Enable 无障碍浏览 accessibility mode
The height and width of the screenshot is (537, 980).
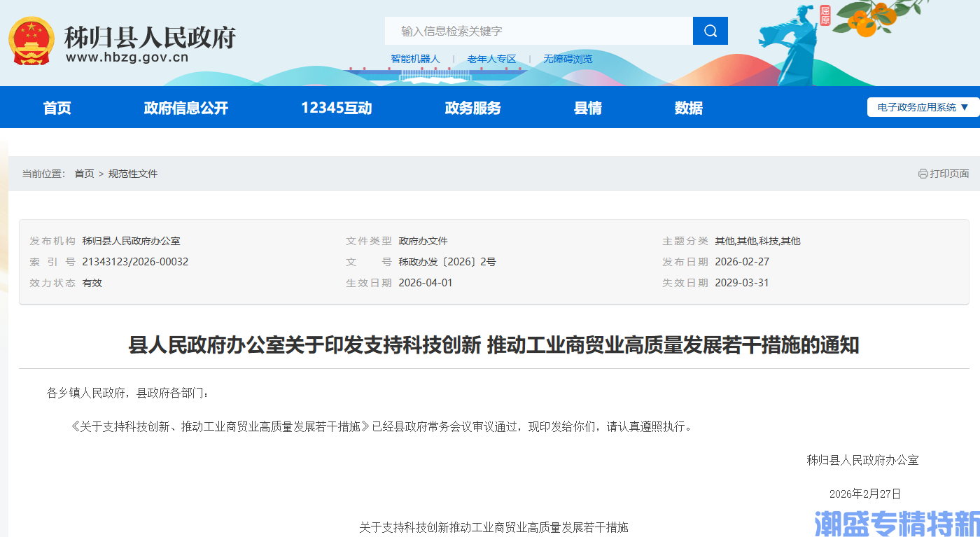pyautogui.click(x=568, y=59)
